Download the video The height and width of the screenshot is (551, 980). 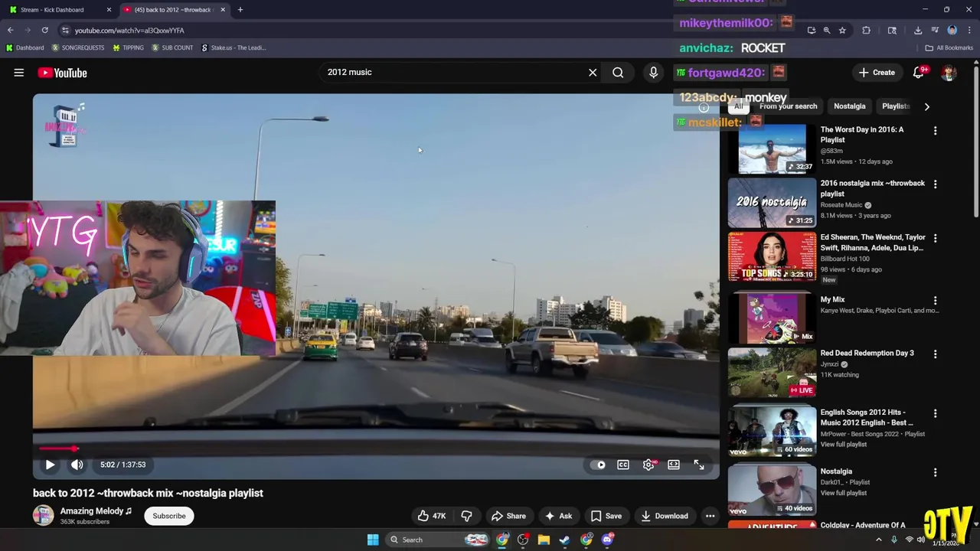tap(664, 516)
